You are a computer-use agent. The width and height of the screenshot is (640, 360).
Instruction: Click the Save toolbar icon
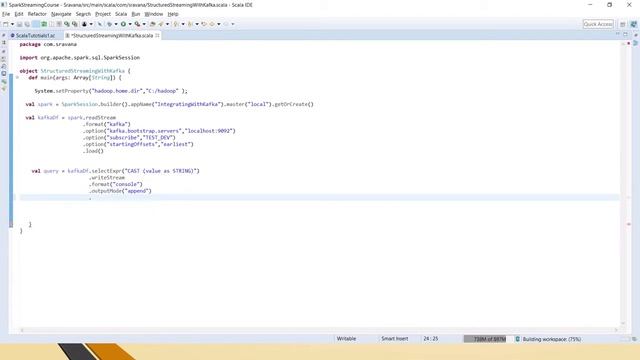(x=19, y=24)
